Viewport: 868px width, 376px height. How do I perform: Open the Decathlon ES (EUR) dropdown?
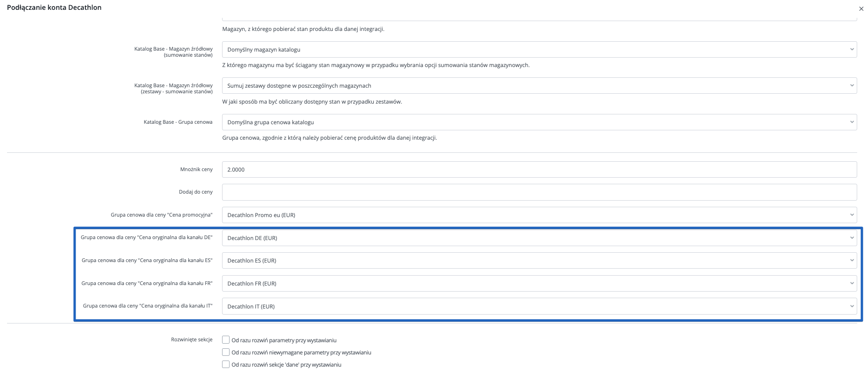[539, 261]
